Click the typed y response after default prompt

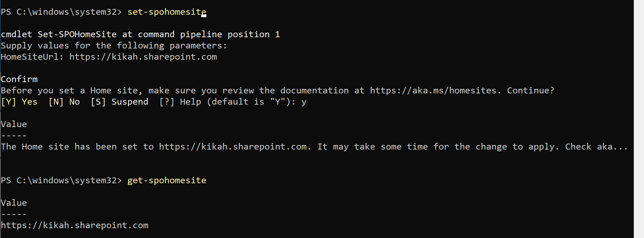pyautogui.click(x=304, y=103)
